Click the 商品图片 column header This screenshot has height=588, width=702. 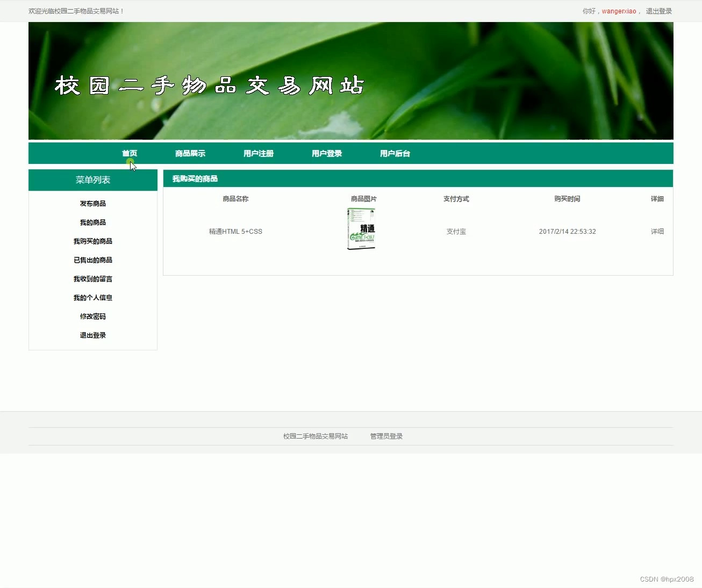coord(364,199)
